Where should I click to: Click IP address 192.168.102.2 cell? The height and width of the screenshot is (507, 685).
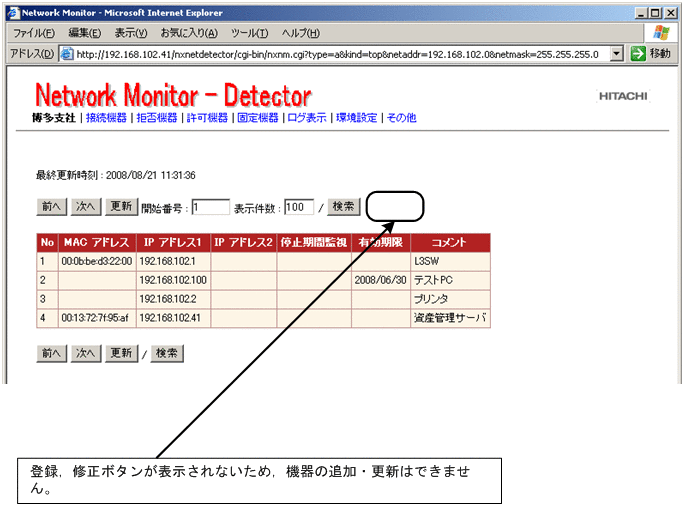pyautogui.click(x=173, y=299)
